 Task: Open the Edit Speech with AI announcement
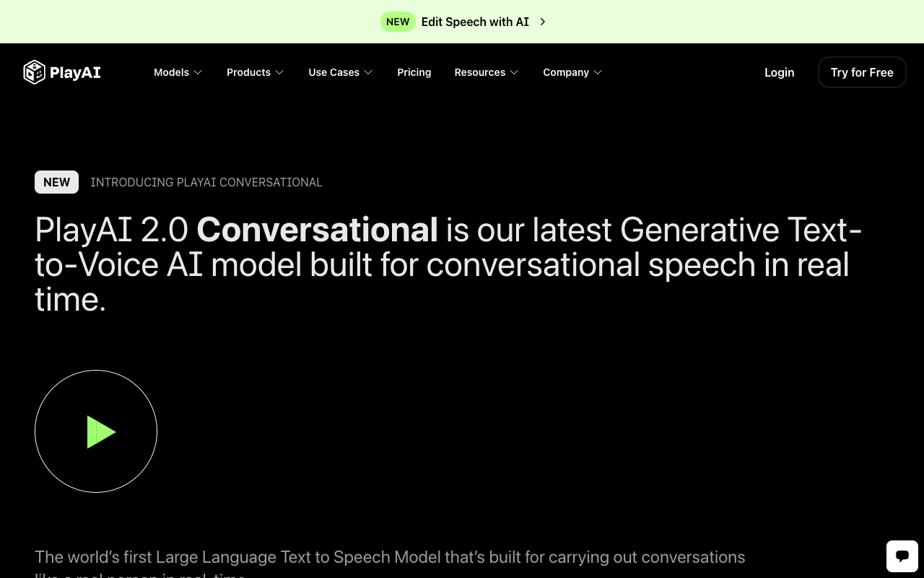tap(475, 22)
